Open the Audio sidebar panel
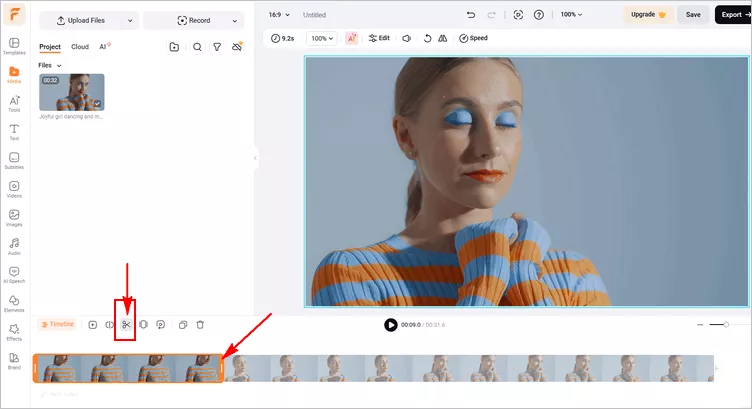Screen dimensions: 752x409 click(x=14, y=246)
